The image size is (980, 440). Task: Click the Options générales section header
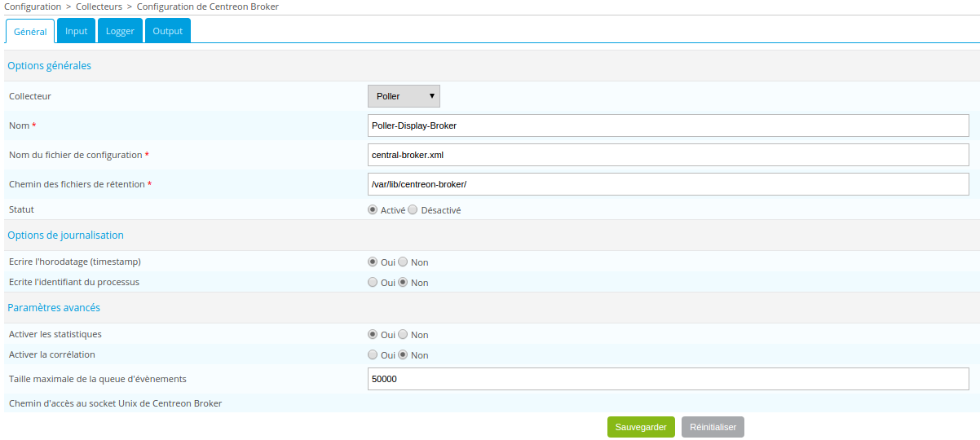pos(49,66)
